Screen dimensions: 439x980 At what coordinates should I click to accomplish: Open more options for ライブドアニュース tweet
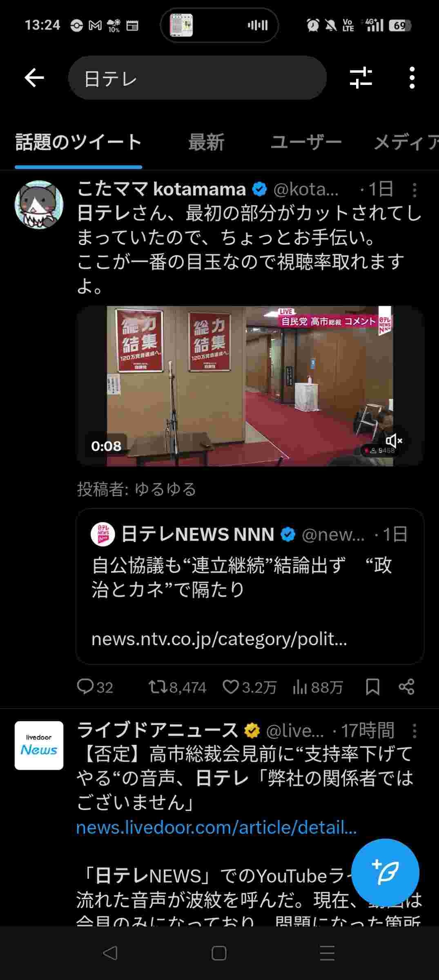[414, 731]
